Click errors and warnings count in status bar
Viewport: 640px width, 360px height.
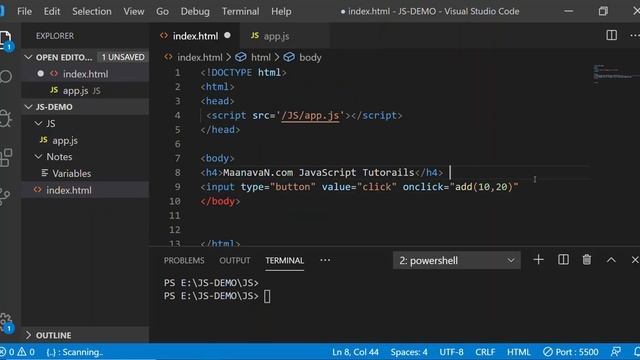pyautogui.click(x=17, y=352)
